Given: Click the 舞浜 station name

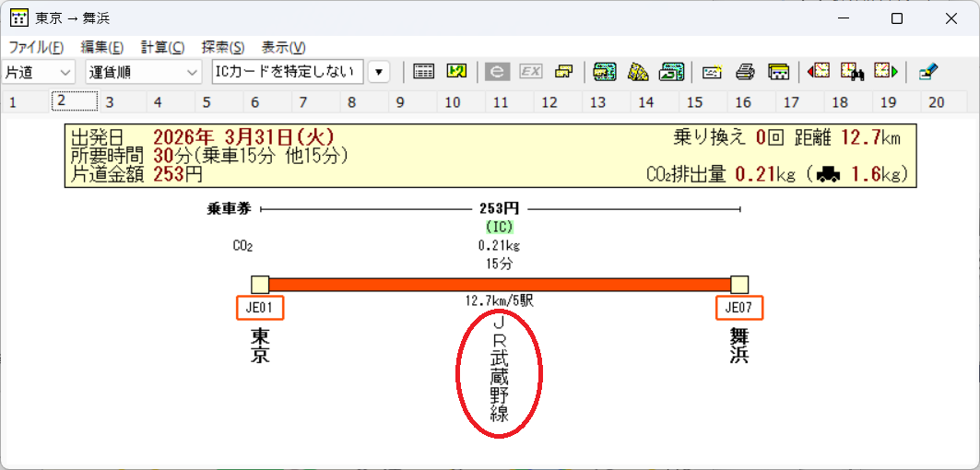Looking at the screenshot, I should (x=739, y=346).
